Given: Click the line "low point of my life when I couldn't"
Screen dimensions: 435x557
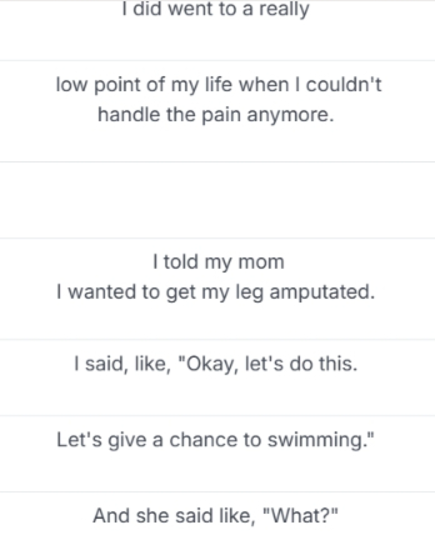Looking at the screenshot, I should coord(218,85).
